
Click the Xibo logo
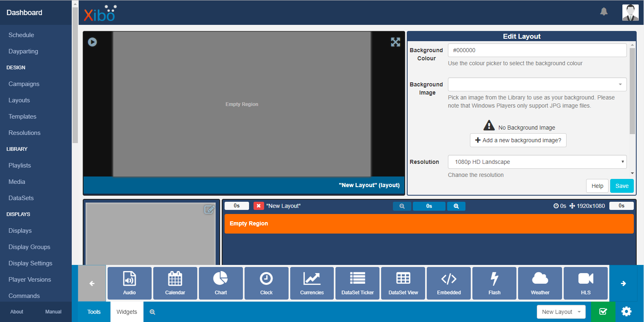tap(100, 13)
